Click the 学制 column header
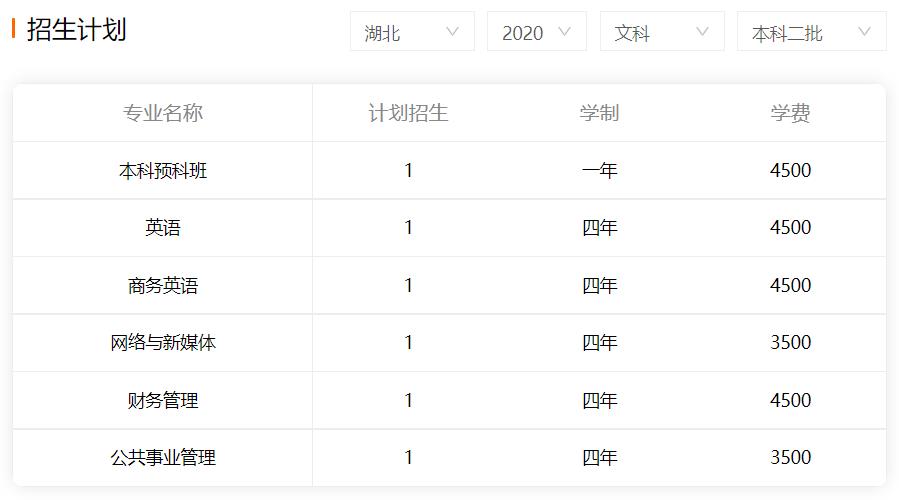This screenshot has height=500, width=899. click(599, 113)
